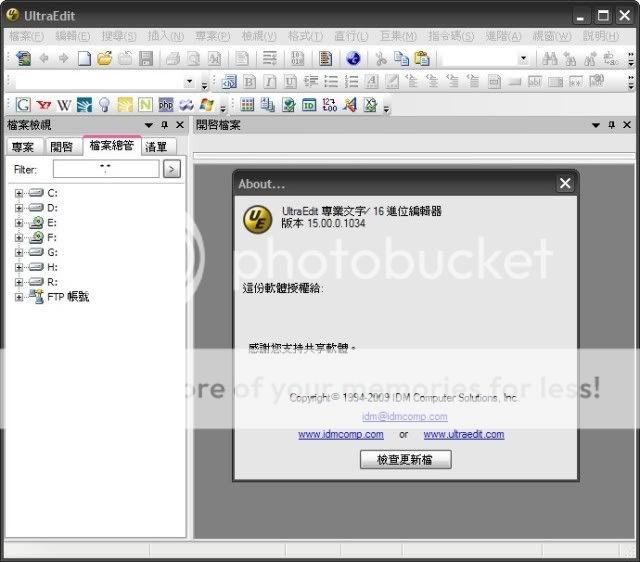Switch to the 專案 tab
The height and width of the screenshot is (562, 640).
click(22, 147)
